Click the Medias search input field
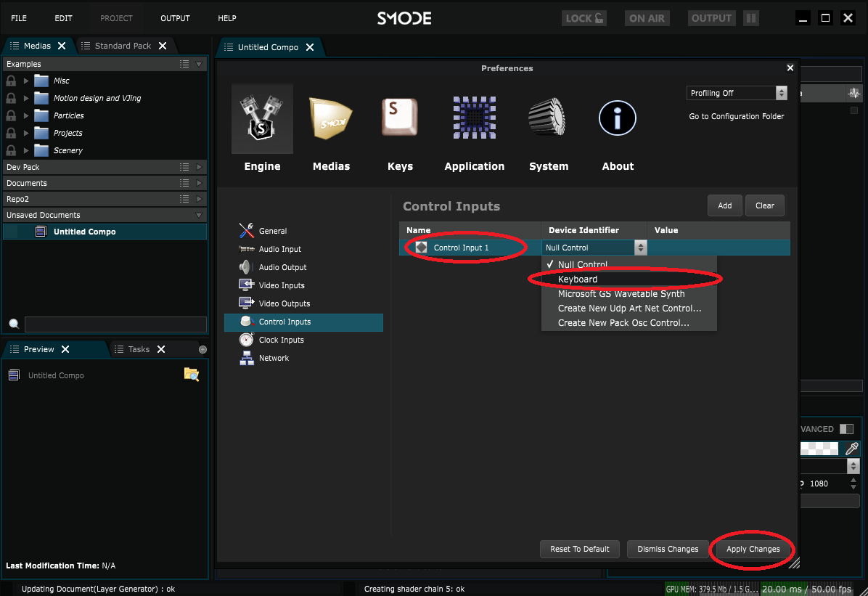Screen dimensions: 868x596 pos(115,324)
